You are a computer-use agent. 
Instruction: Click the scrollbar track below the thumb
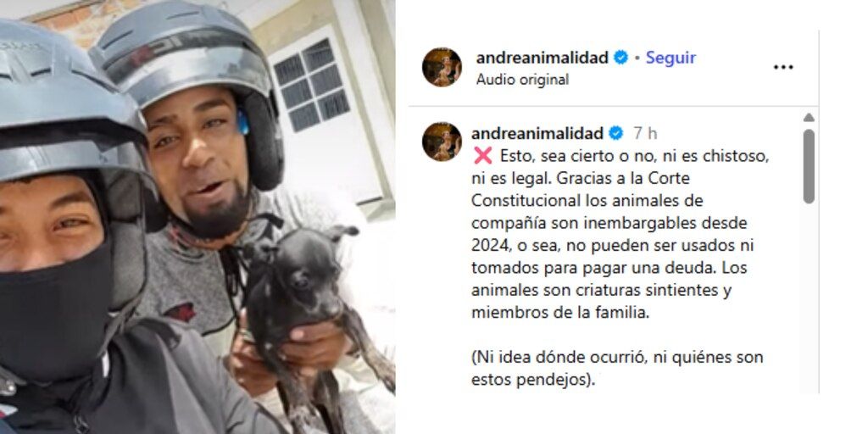point(809,299)
